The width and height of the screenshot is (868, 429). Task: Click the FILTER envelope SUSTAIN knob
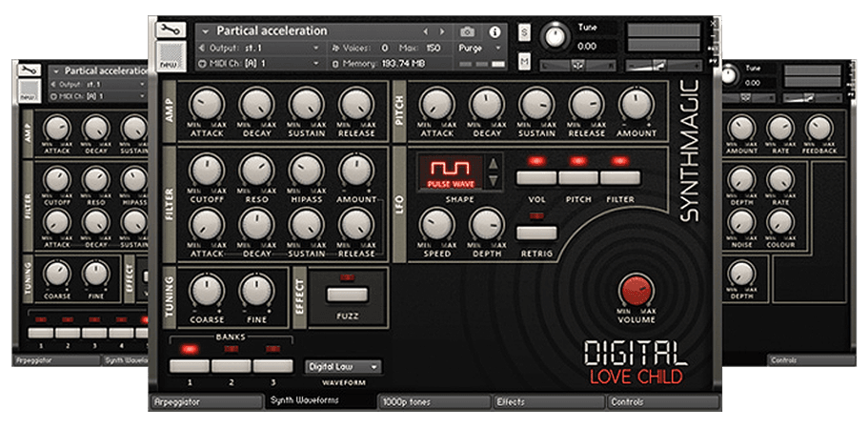307,224
